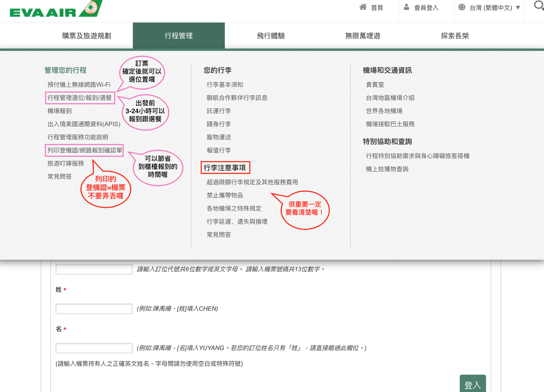Focus the booking reference input field

[x=94, y=269]
